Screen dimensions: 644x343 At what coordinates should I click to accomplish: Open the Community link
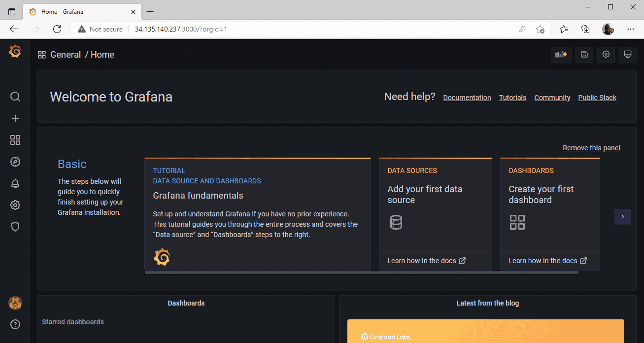[552, 98]
